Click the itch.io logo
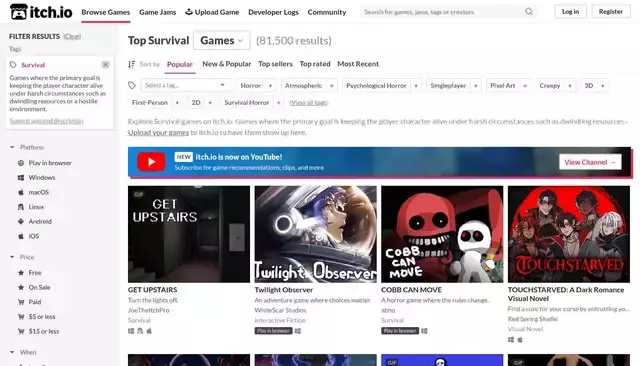 [41, 12]
